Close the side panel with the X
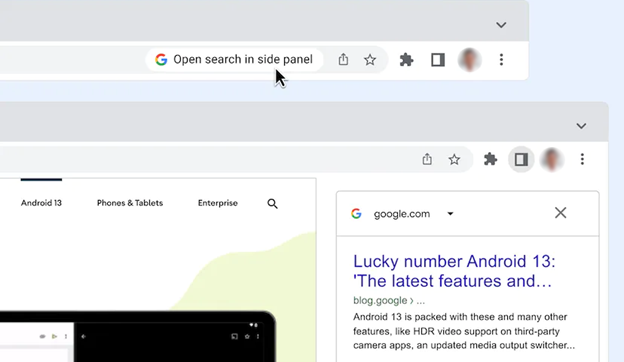 click(x=560, y=213)
